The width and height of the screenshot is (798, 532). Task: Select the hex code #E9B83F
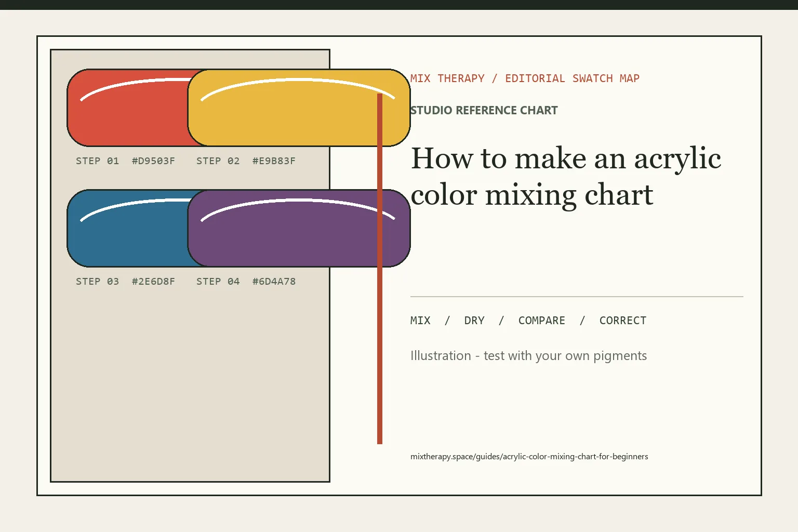274,161
